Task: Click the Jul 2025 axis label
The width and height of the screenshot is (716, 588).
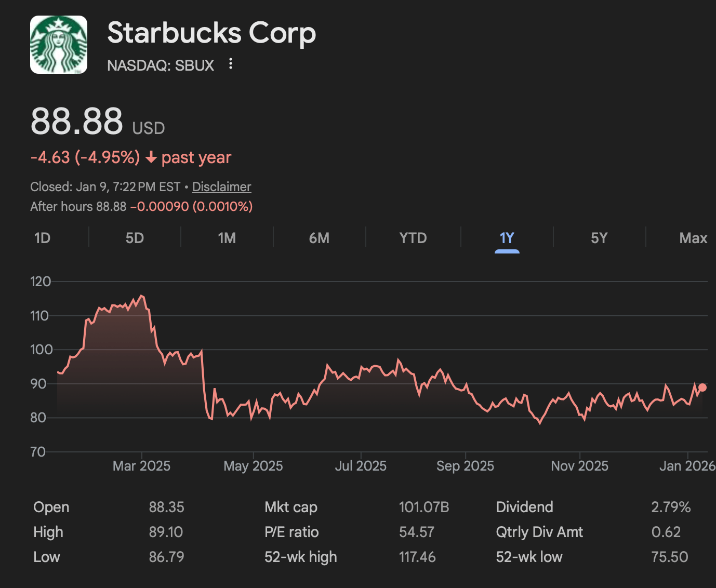Action: point(361,466)
